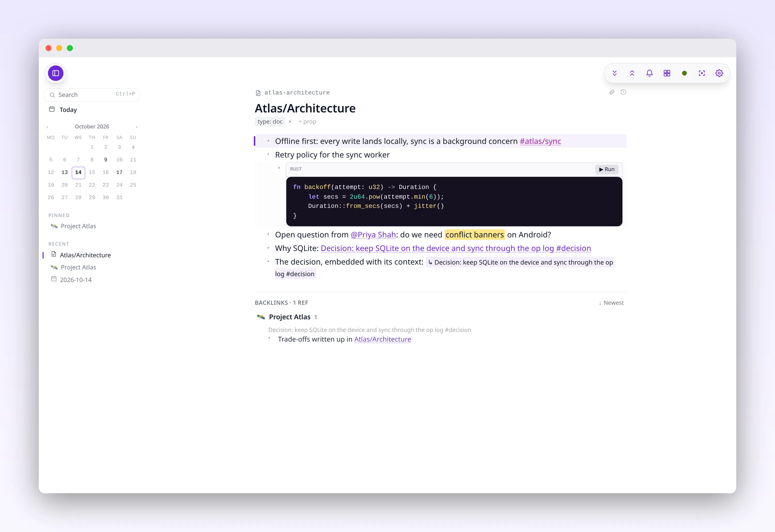
Task: Collapse the Retry policy bullet
Action: [268, 154]
